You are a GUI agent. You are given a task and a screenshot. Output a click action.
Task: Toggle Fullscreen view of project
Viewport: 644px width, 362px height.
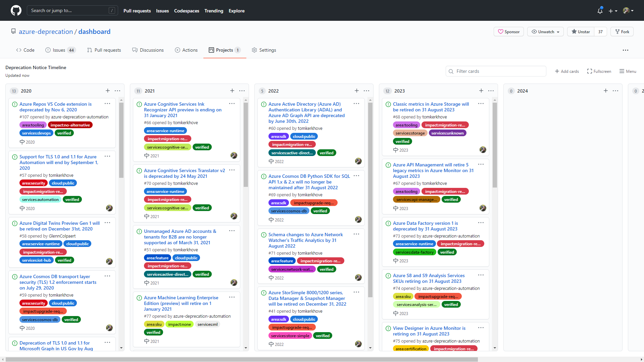(x=599, y=71)
